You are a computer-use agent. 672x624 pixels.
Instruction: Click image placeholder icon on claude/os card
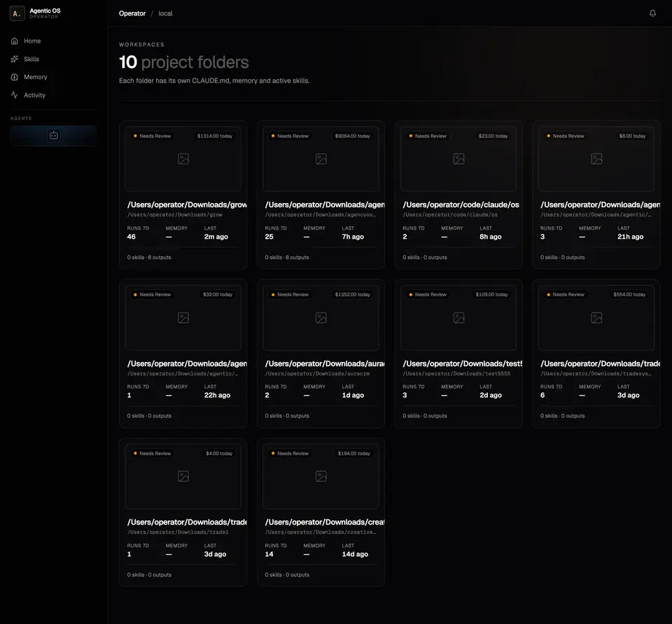pyautogui.click(x=458, y=159)
